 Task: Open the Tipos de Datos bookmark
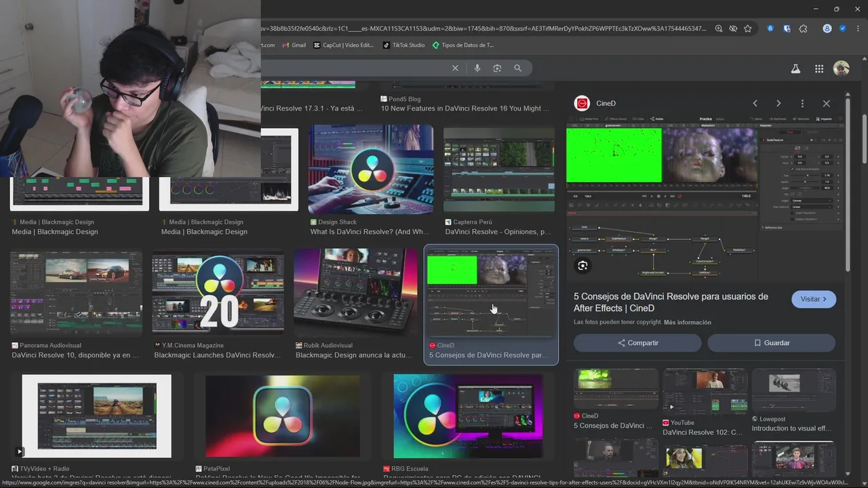click(463, 45)
